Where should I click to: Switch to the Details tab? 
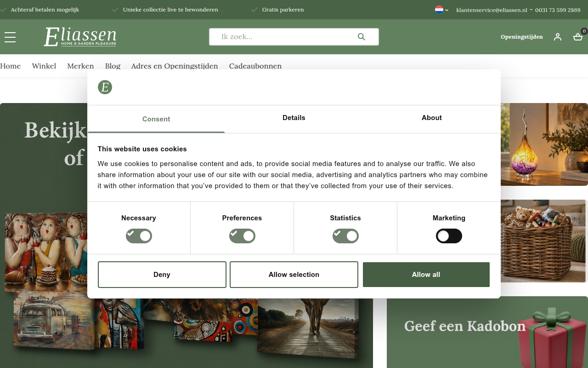tap(294, 118)
